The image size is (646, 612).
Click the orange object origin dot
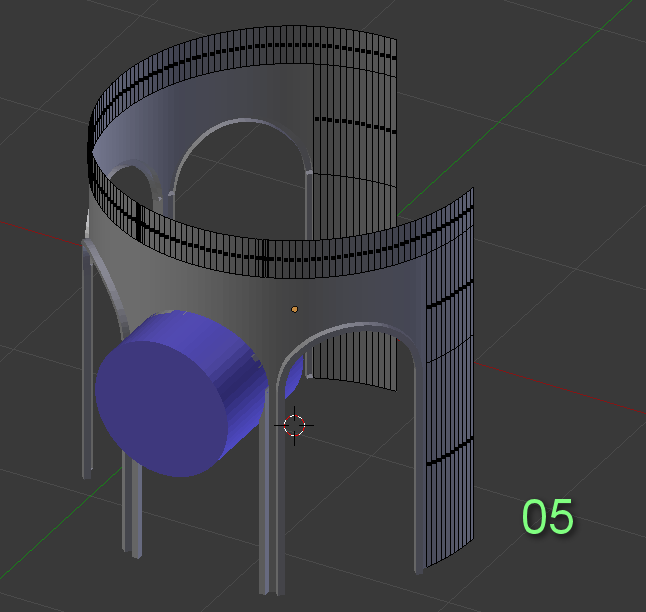click(x=295, y=309)
